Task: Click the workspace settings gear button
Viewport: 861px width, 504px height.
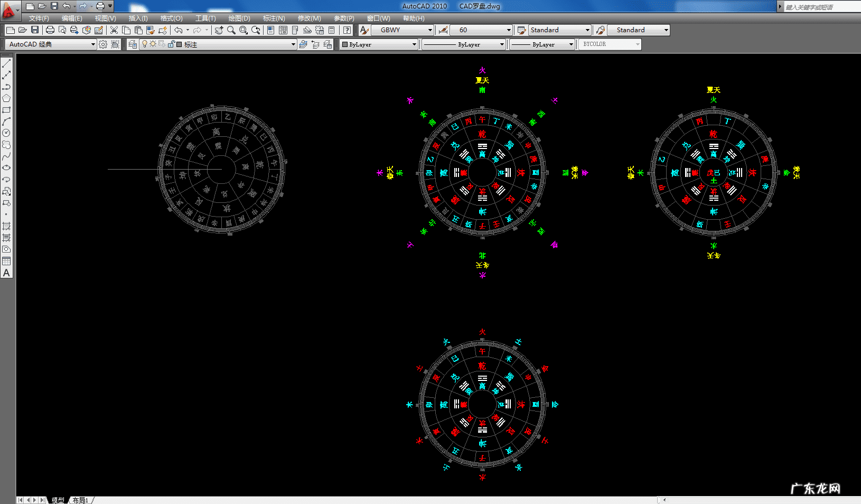Action: pyautogui.click(x=103, y=44)
